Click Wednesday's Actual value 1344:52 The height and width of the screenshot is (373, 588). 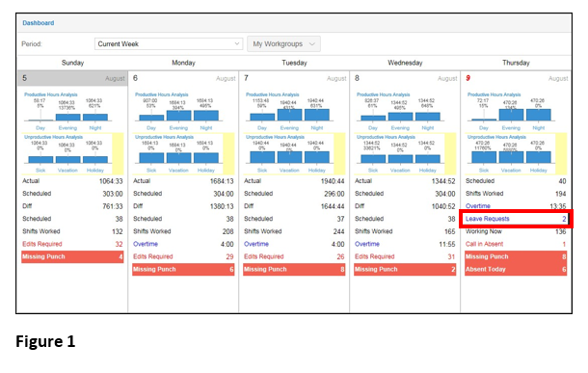(x=443, y=181)
